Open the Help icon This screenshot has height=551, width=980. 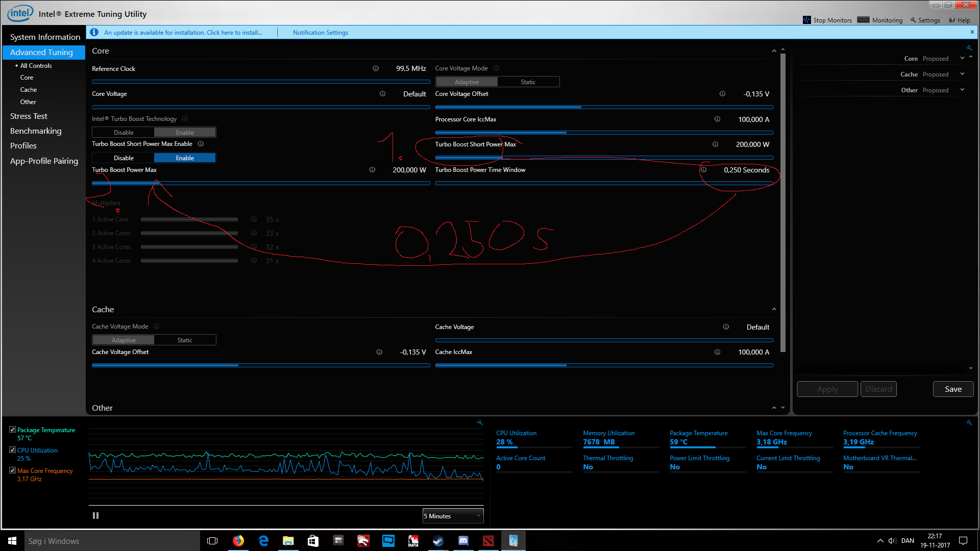click(x=952, y=20)
